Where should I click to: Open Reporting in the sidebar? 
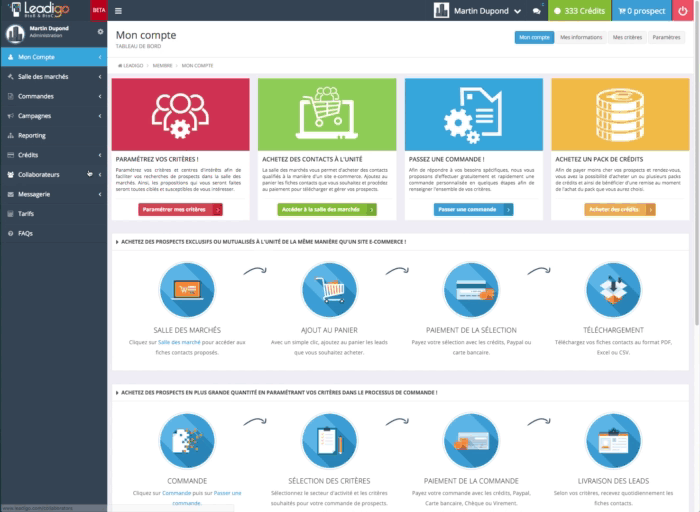54,136
